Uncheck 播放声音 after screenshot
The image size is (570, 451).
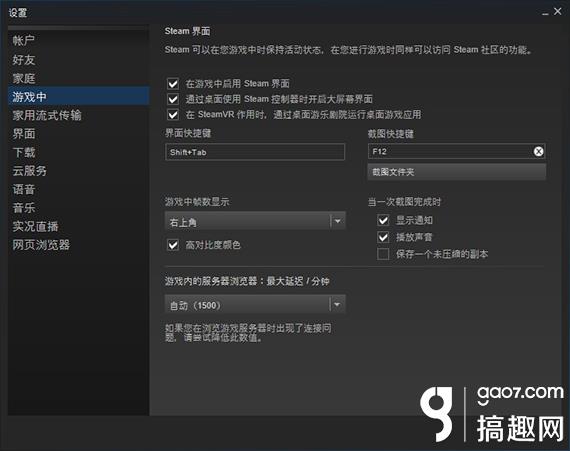pos(383,237)
